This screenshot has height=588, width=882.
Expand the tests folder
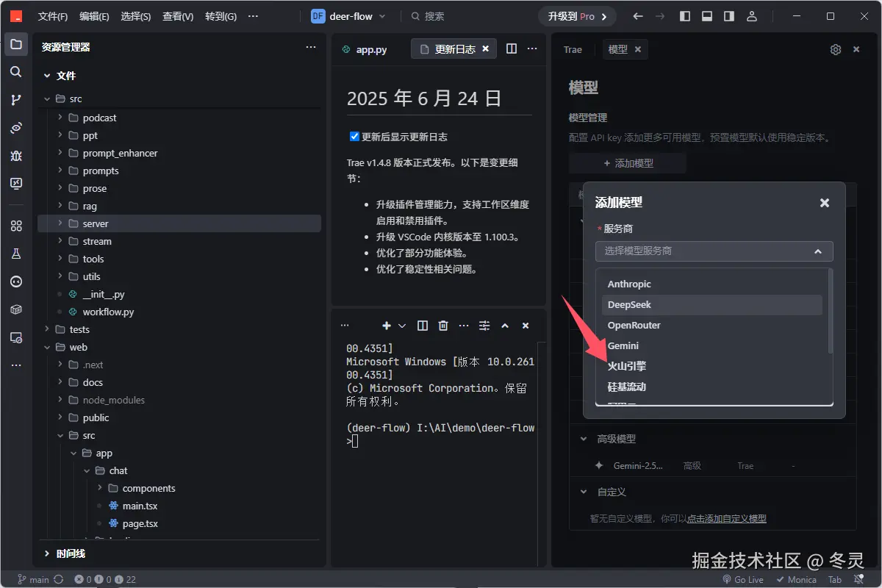tap(48, 329)
